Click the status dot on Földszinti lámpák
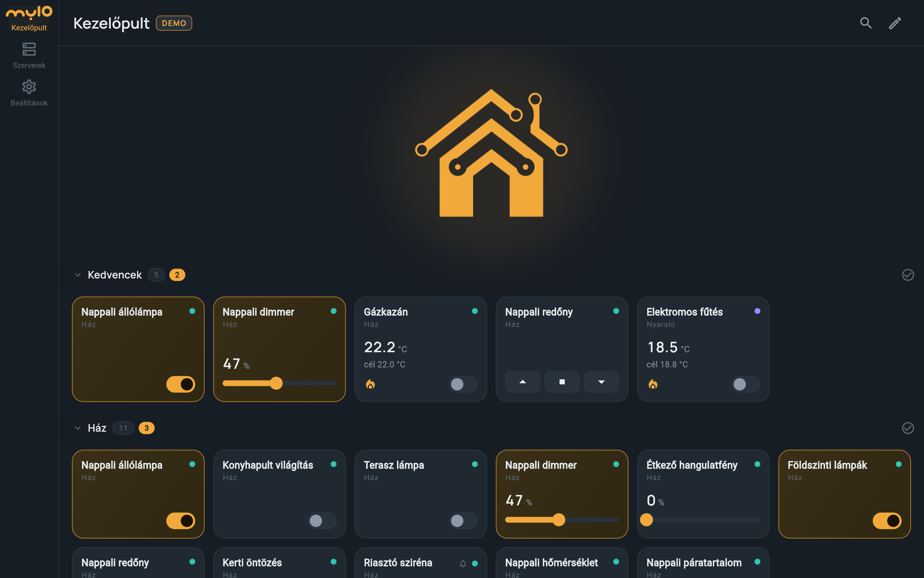The image size is (924, 578). (x=898, y=464)
